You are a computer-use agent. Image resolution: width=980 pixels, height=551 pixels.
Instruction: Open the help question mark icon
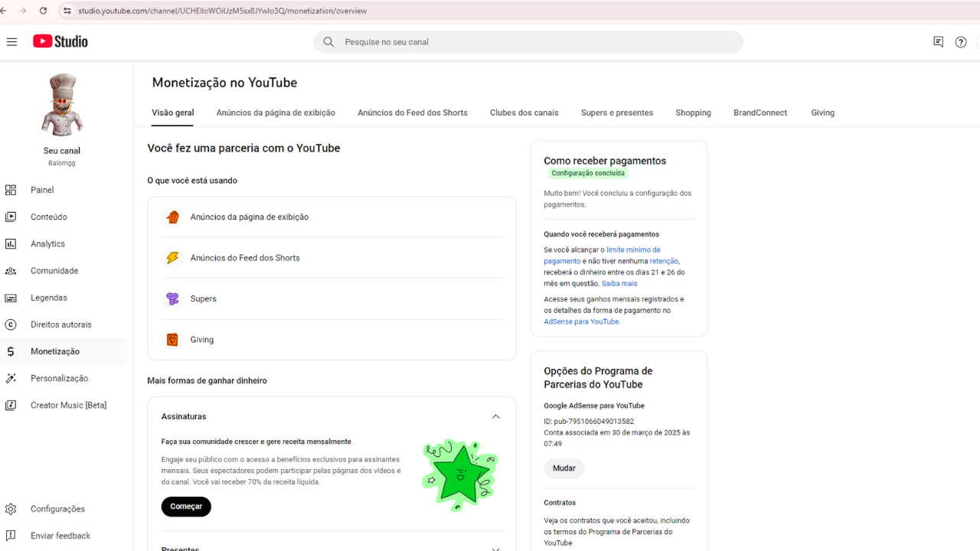click(x=961, y=42)
